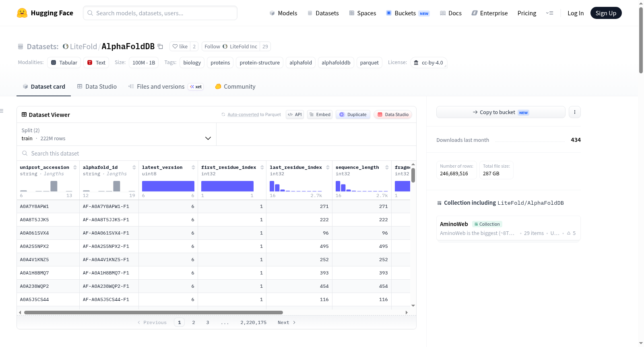Focus the top search models field
The image size is (644, 347).
click(x=160, y=13)
